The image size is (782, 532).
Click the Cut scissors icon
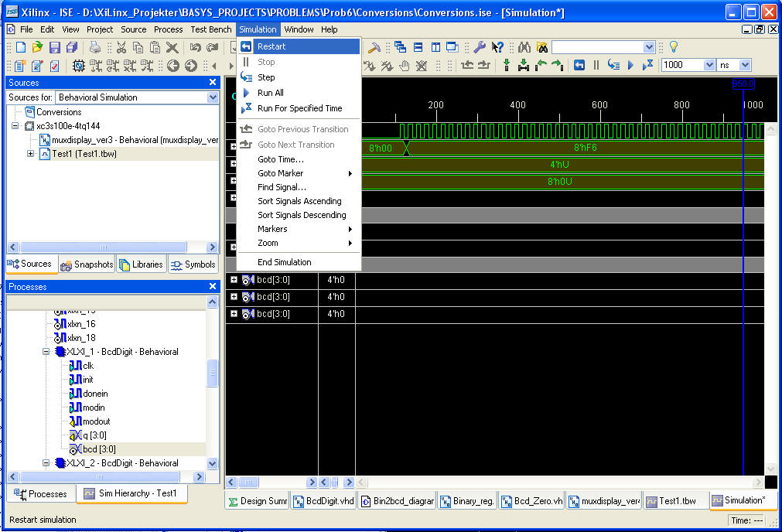[121, 47]
